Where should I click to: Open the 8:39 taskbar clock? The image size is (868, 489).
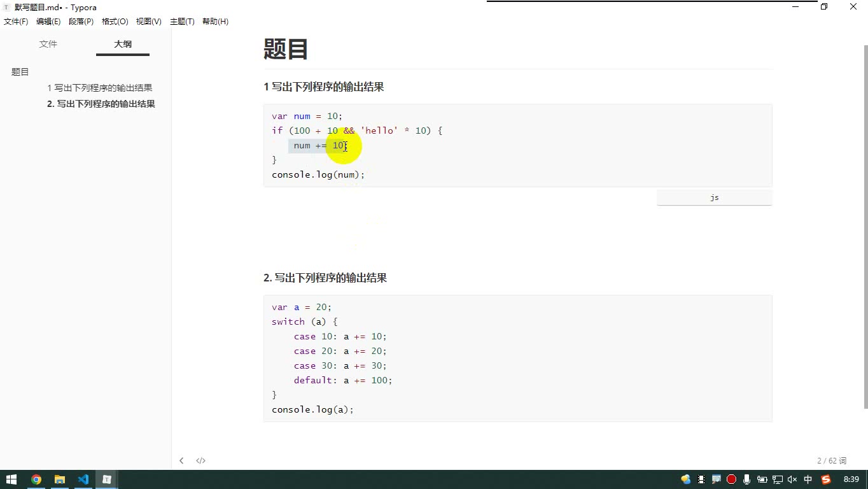click(851, 479)
